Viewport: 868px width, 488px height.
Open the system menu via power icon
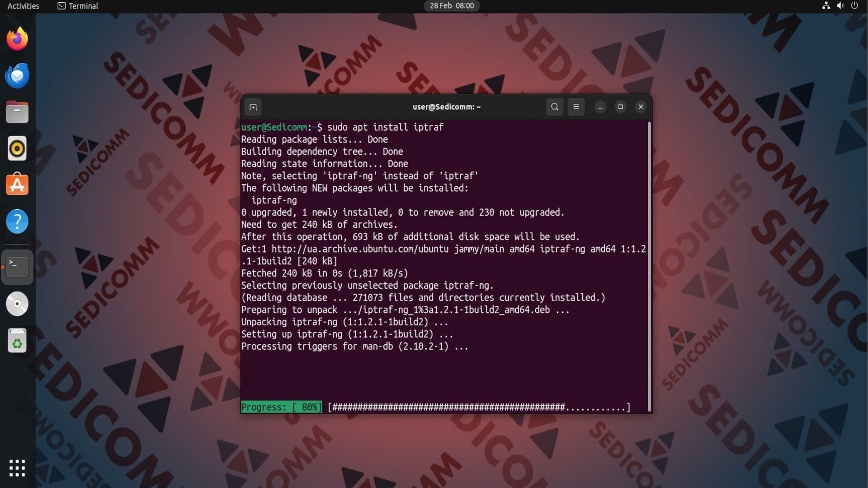[x=854, y=6]
